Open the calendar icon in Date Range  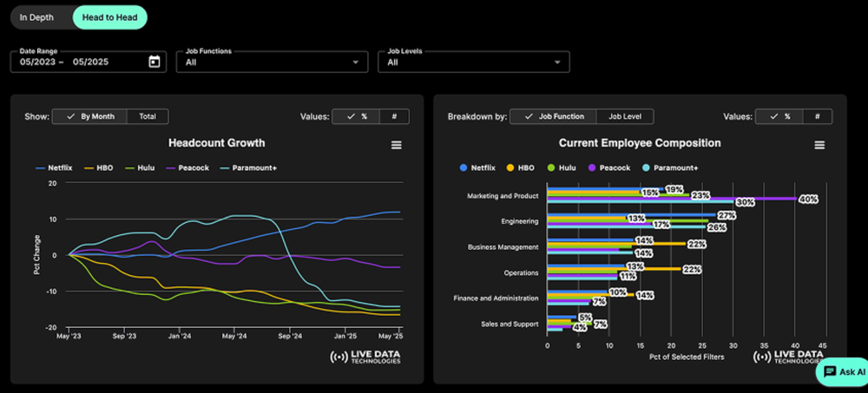(155, 62)
